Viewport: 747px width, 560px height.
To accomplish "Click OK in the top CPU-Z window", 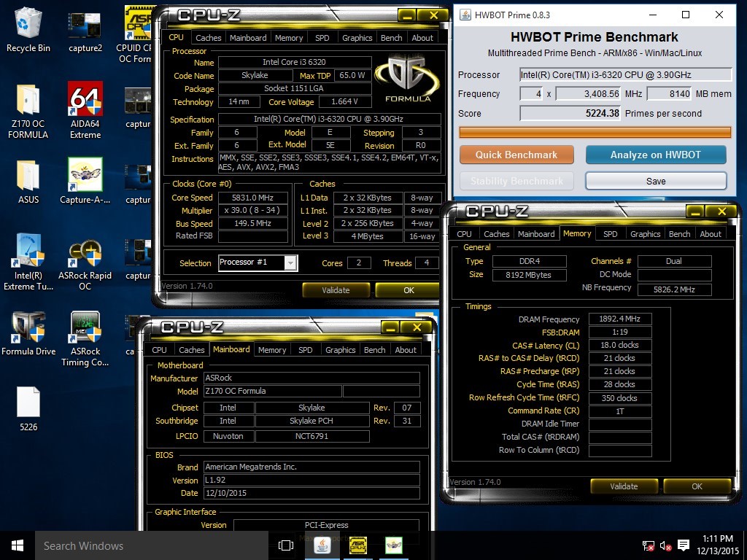I will tap(408, 290).
